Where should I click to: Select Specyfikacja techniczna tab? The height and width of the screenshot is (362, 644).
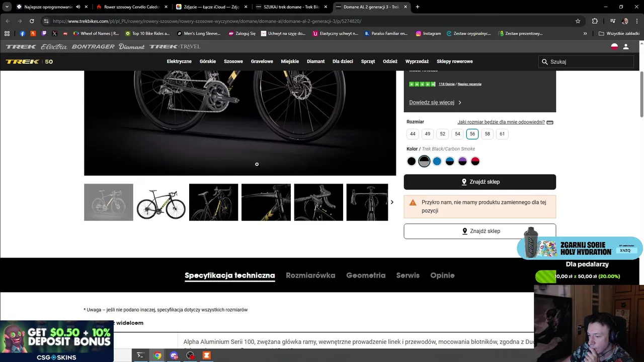point(230,276)
